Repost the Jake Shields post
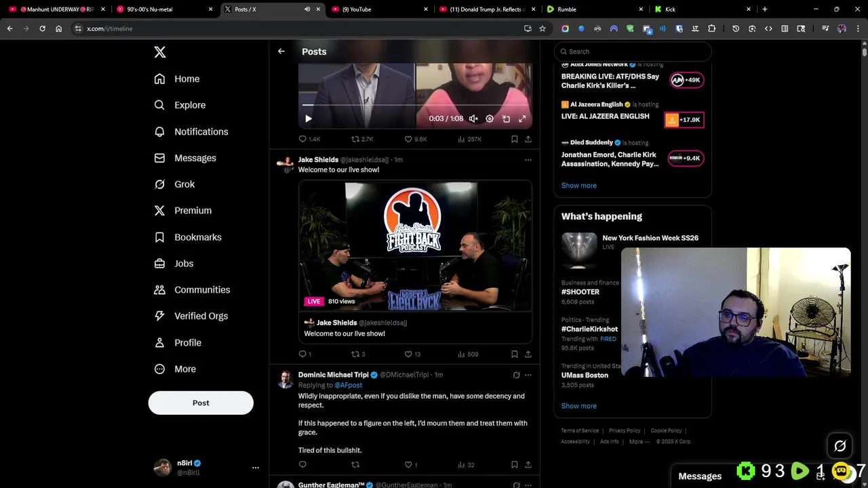 point(358,354)
